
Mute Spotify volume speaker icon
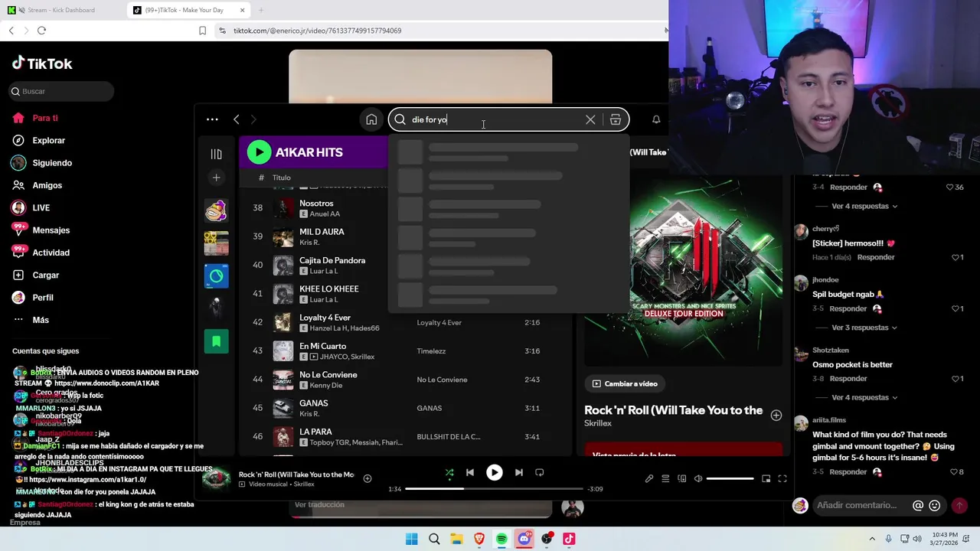pyautogui.click(x=698, y=478)
